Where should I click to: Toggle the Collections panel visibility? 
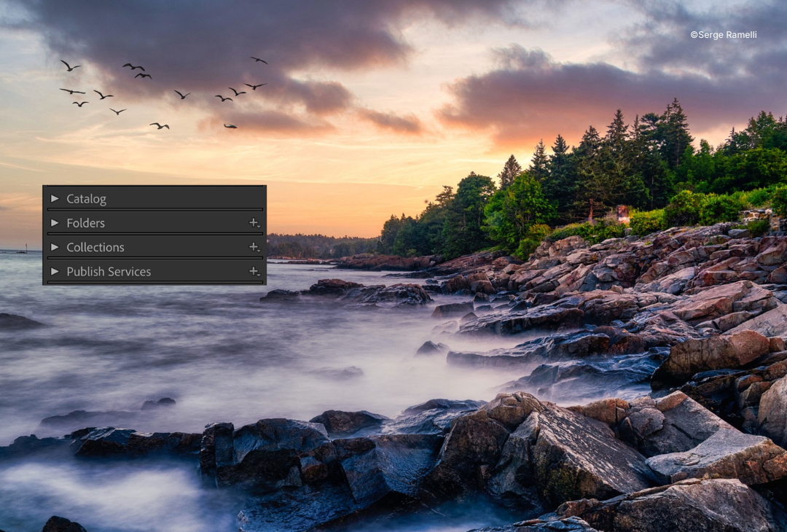[x=56, y=247]
